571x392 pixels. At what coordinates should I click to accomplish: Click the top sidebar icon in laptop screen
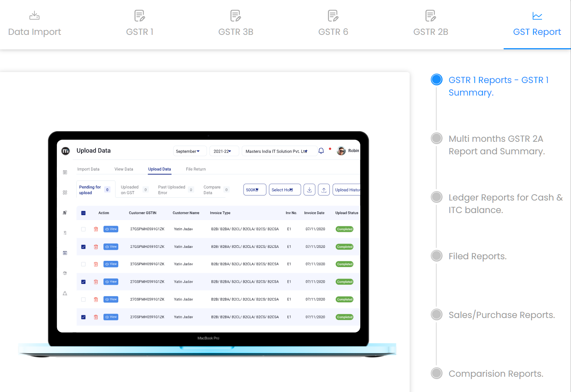65,172
